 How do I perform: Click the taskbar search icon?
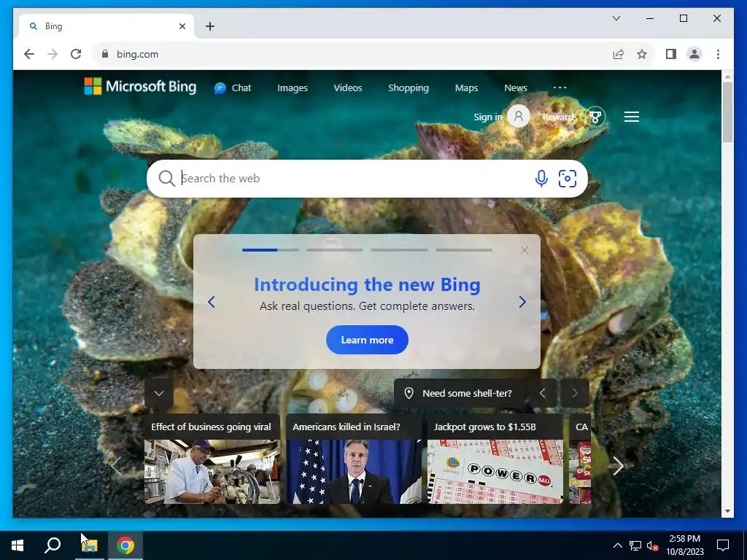point(53,545)
